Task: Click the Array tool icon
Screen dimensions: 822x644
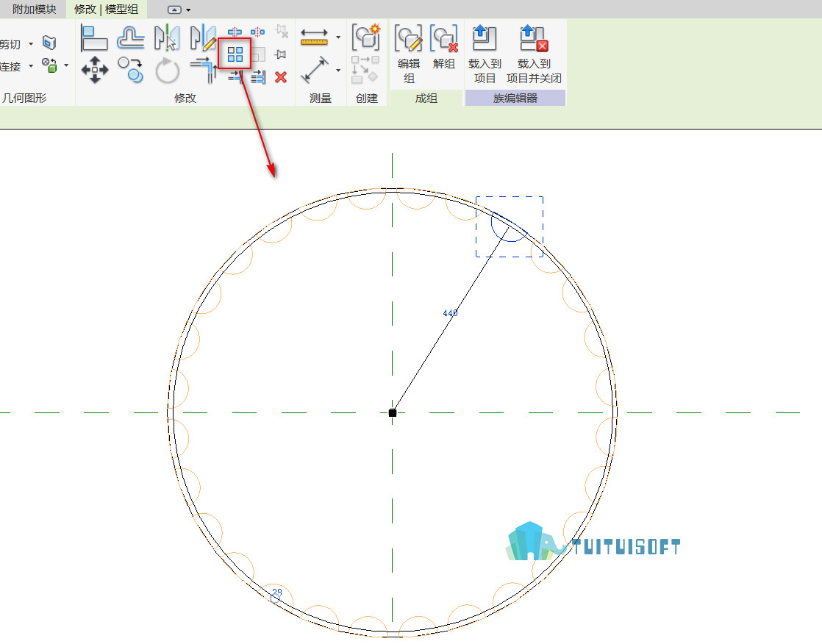Action: [x=235, y=54]
